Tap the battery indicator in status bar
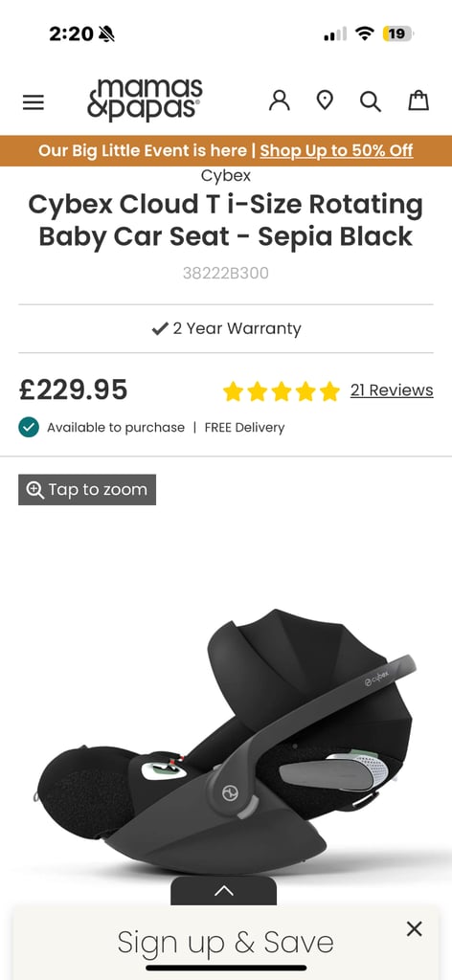The height and width of the screenshot is (980, 452). coord(397,33)
